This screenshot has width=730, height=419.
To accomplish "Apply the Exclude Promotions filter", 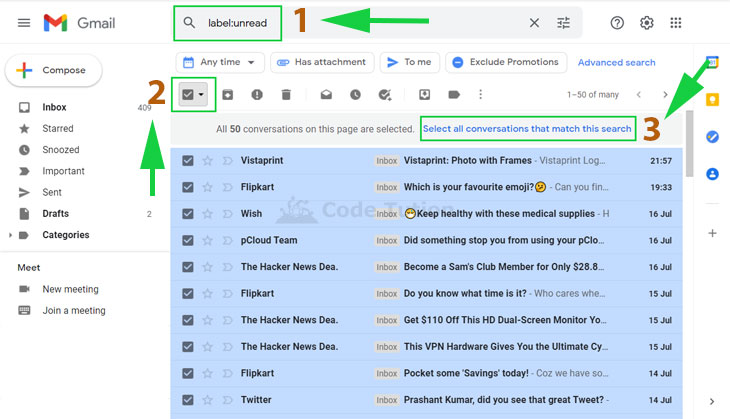I will (506, 62).
